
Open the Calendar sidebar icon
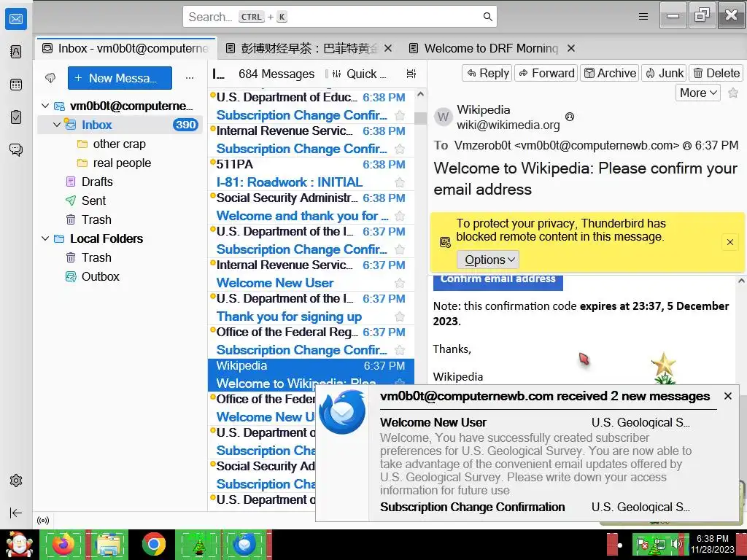(16, 85)
